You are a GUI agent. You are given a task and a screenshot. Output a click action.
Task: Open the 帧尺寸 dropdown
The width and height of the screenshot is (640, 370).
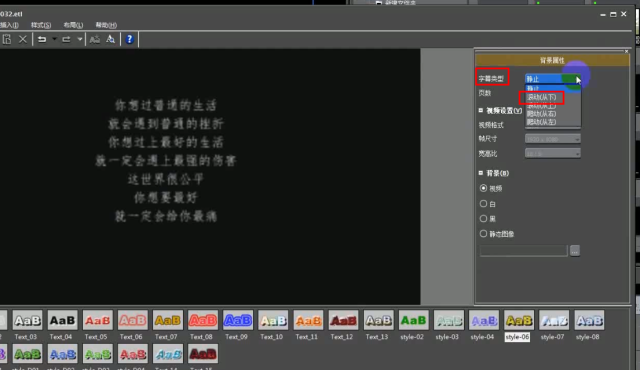pos(553,139)
